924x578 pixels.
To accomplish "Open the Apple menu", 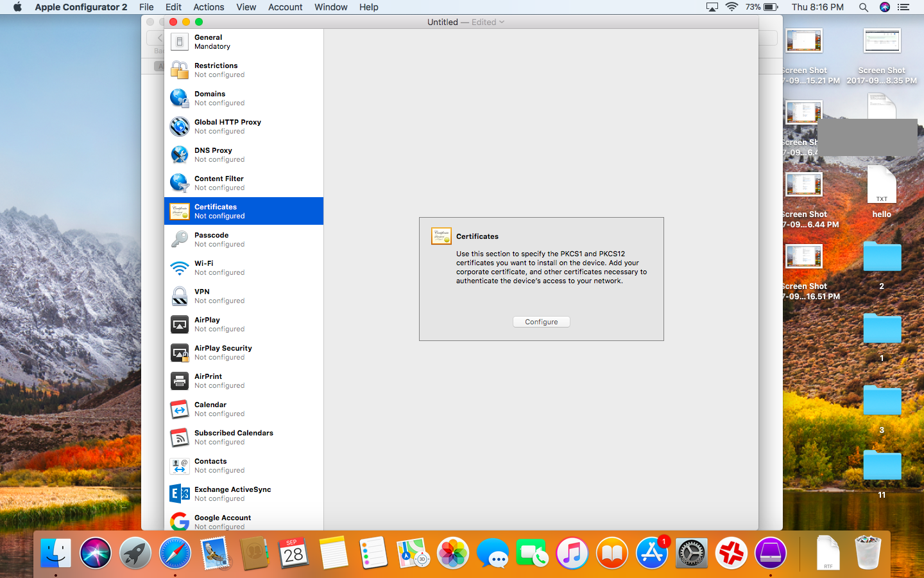I will click(17, 7).
